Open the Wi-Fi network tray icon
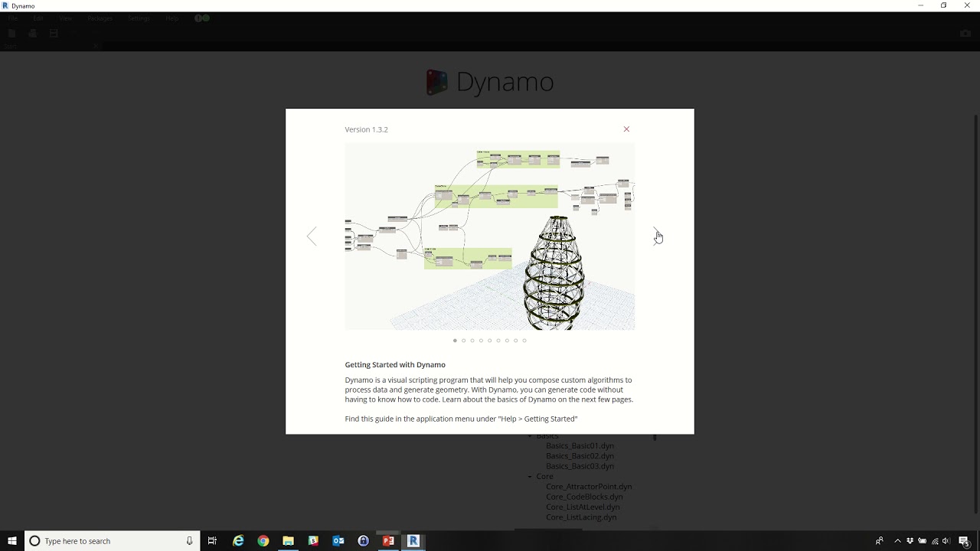 pos(935,541)
